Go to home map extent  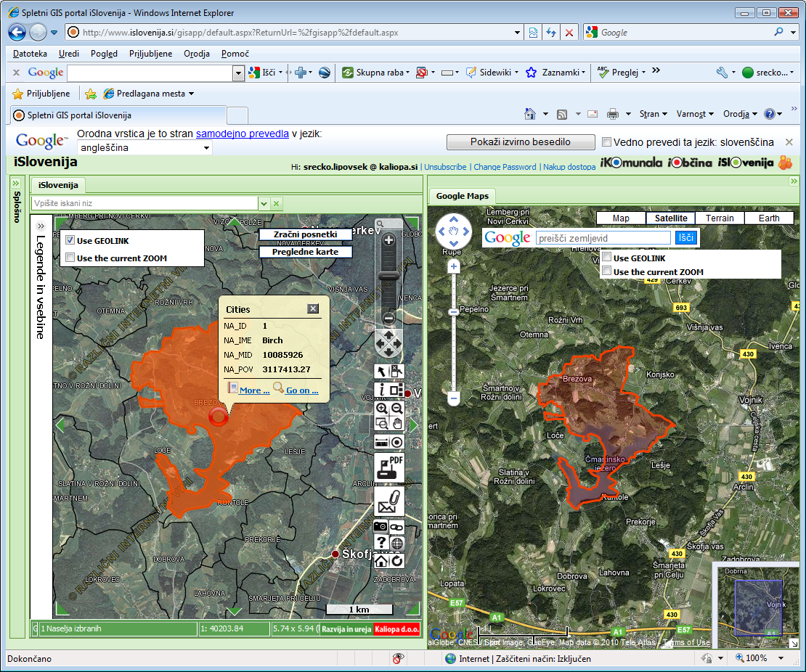point(381,560)
